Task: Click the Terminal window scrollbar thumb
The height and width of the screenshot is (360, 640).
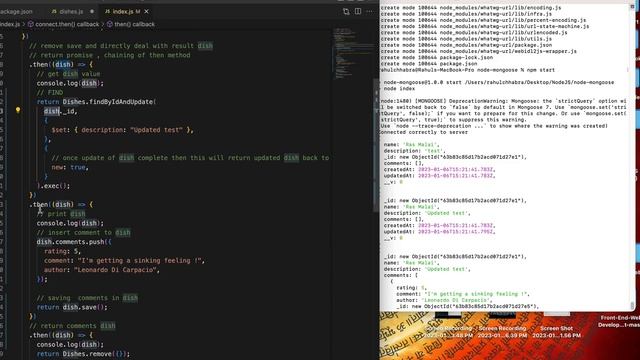Action: tap(632, 305)
